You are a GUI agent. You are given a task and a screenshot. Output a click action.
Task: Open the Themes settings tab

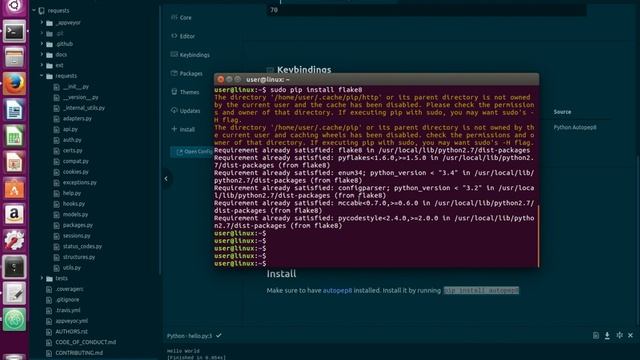pos(185,92)
